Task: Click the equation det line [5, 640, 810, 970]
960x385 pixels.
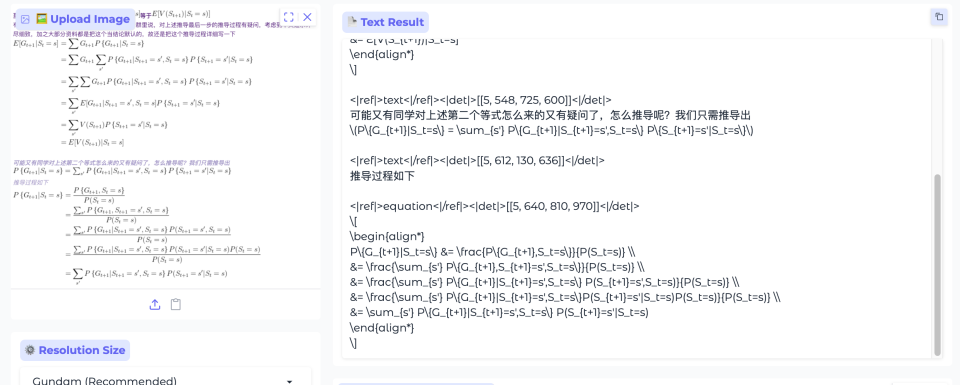Action: coord(495,206)
